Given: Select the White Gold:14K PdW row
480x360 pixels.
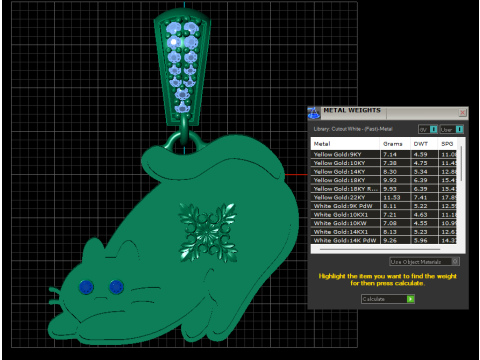Looking at the screenshot, I should point(384,240).
